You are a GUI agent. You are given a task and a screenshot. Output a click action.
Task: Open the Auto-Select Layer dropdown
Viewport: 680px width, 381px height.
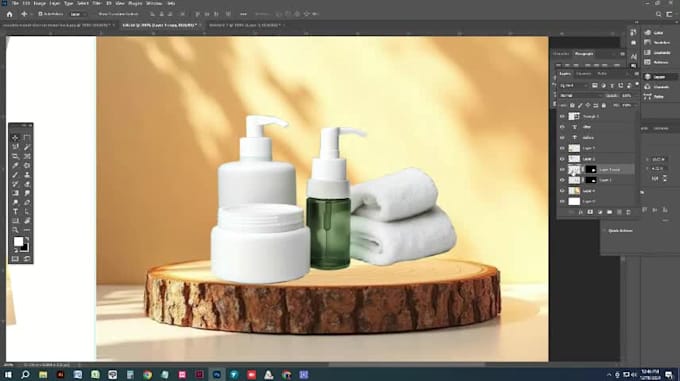coord(78,14)
